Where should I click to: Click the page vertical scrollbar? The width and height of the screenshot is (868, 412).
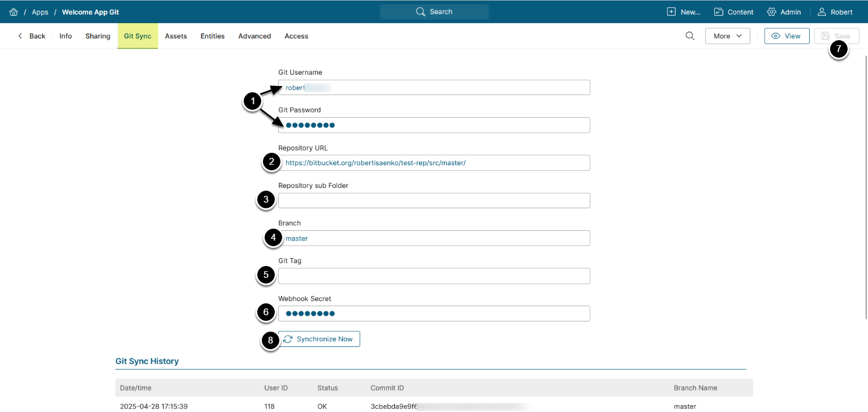[865, 187]
